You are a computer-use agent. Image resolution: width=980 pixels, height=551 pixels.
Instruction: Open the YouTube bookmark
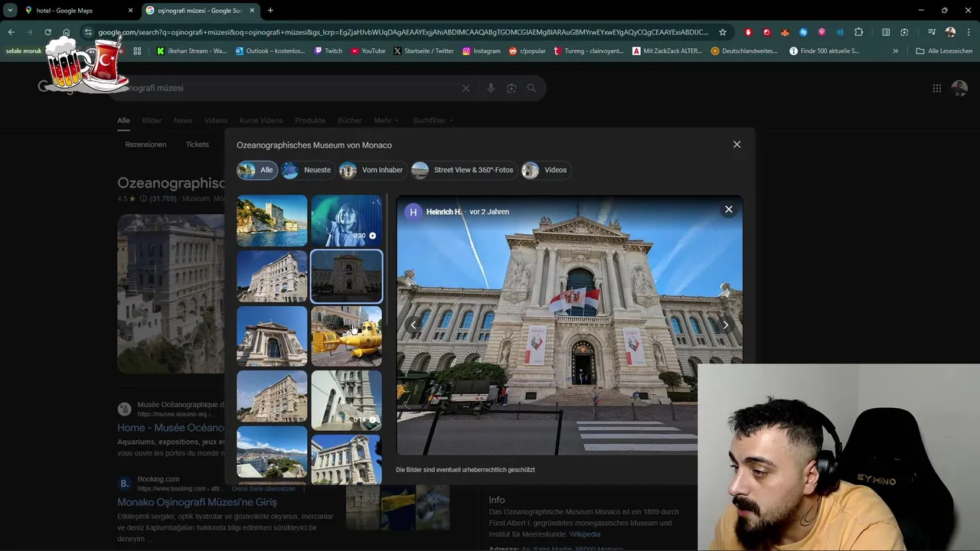367,51
